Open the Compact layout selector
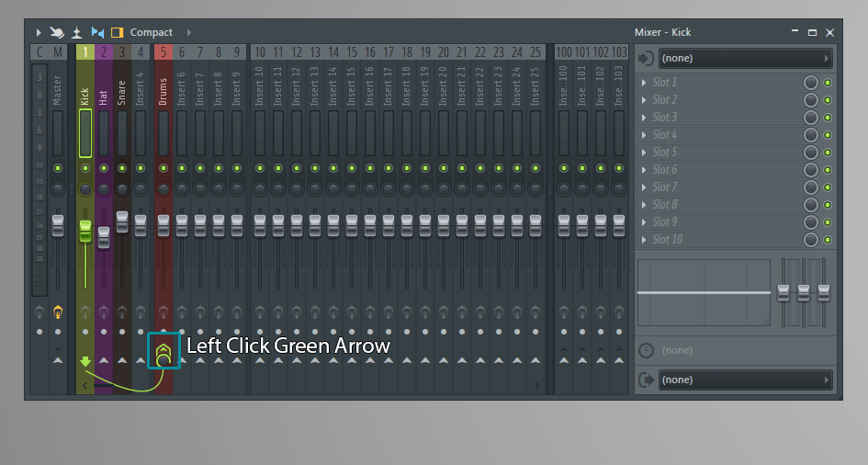This screenshot has height=465, width=868. pyautogui.click(x=152, y=33)
